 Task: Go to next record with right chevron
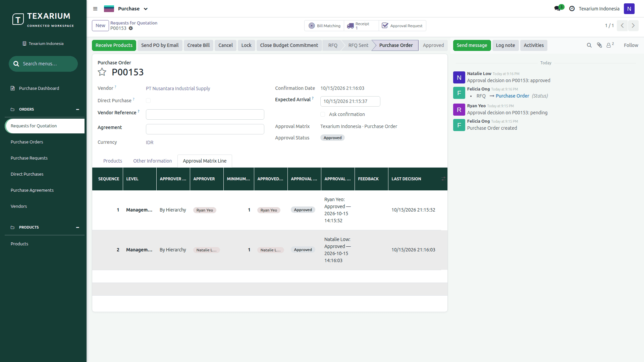tap(633, 25)
